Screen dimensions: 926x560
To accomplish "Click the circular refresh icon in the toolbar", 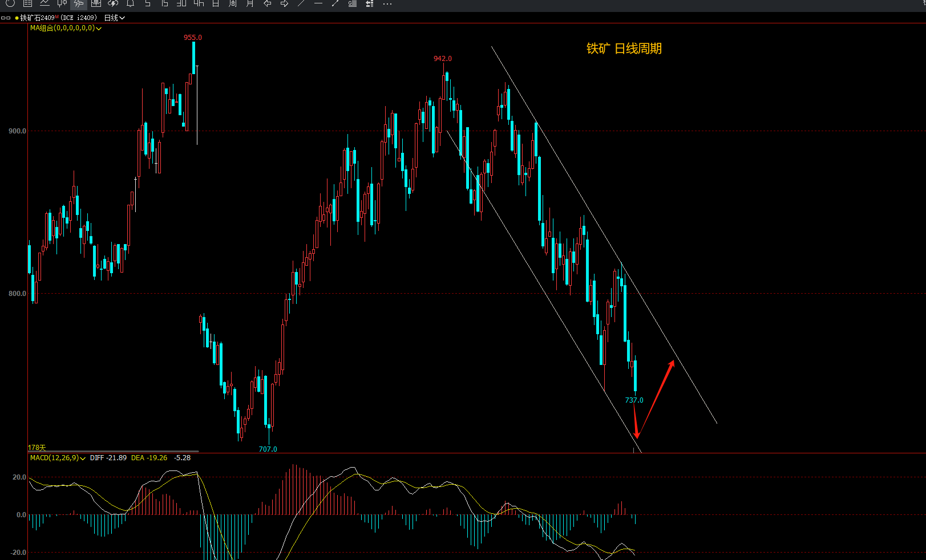I will tap(10, 3).
